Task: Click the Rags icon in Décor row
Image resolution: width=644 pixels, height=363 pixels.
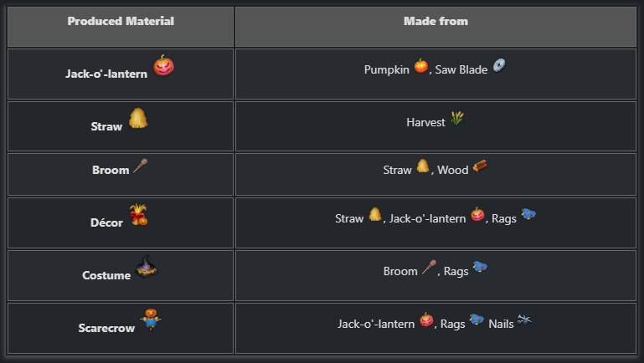Action: [528, 215]
